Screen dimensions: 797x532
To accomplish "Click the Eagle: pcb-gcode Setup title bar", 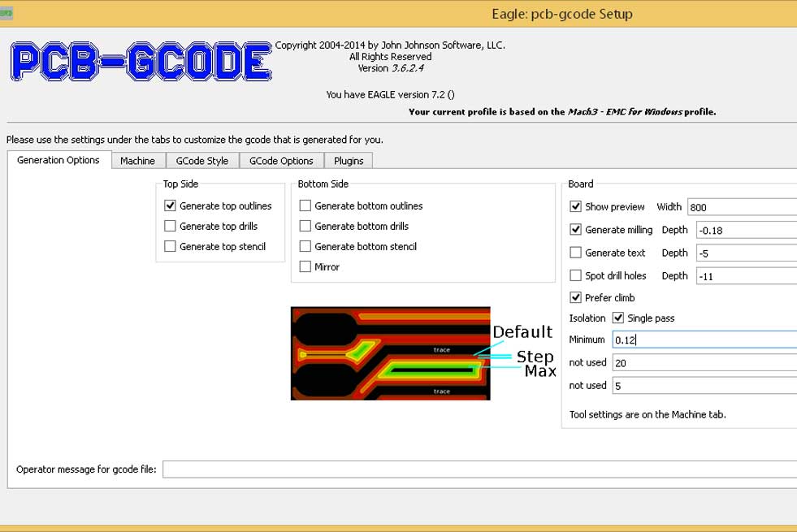I will click(x=398, y=14).
